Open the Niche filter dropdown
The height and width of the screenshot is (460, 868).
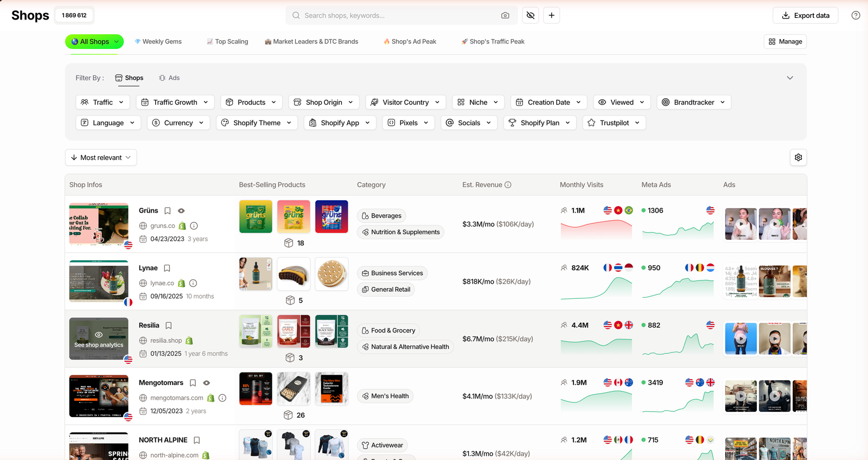click(478, 102)
